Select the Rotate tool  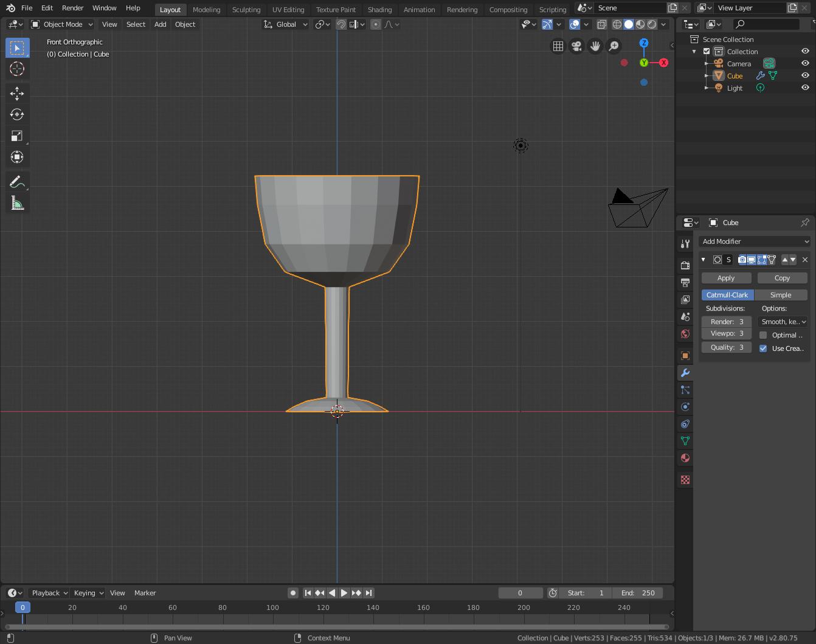(17, 114)
